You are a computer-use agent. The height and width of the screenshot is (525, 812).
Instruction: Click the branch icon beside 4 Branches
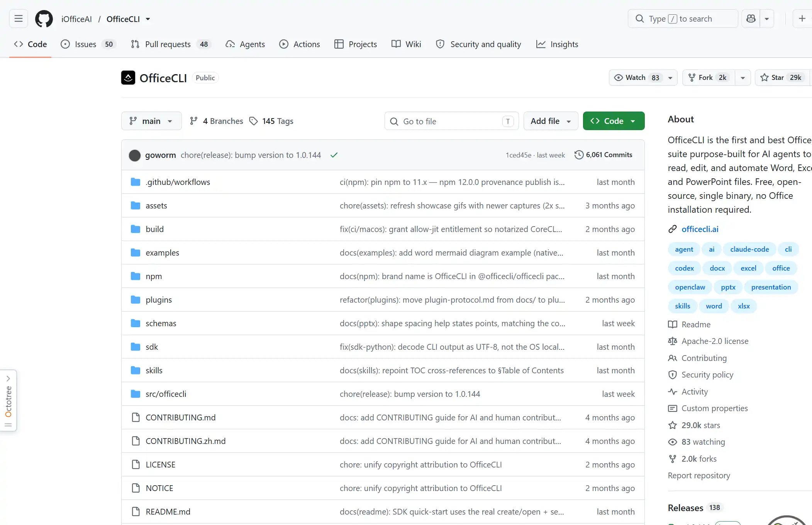coord(194,121)
